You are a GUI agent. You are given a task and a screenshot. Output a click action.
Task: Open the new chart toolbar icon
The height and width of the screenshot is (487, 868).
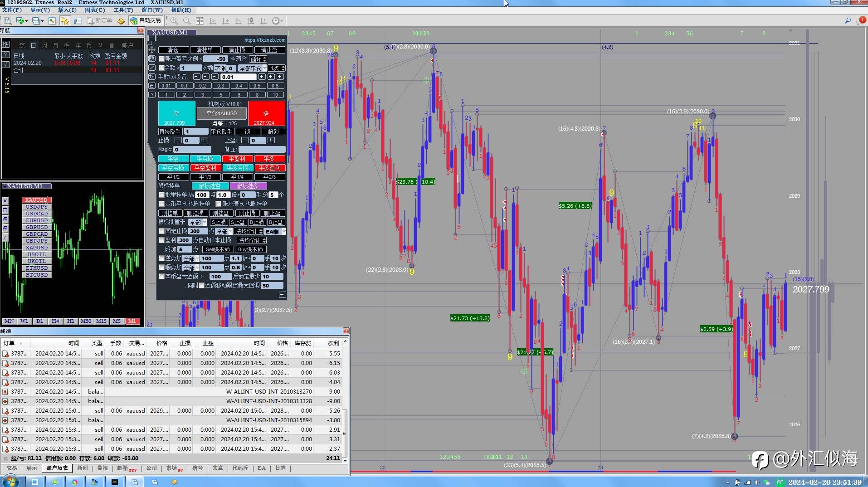pos(21,20)
